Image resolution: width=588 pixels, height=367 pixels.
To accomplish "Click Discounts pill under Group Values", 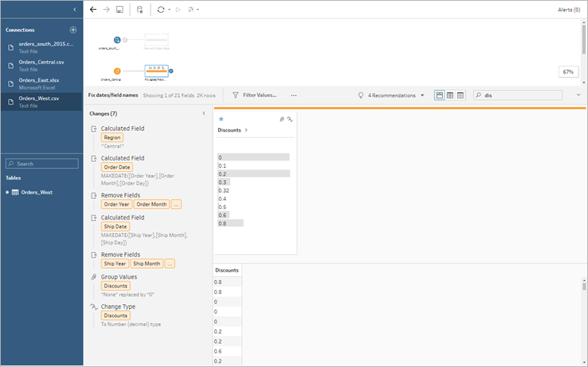I will (116, 285).
